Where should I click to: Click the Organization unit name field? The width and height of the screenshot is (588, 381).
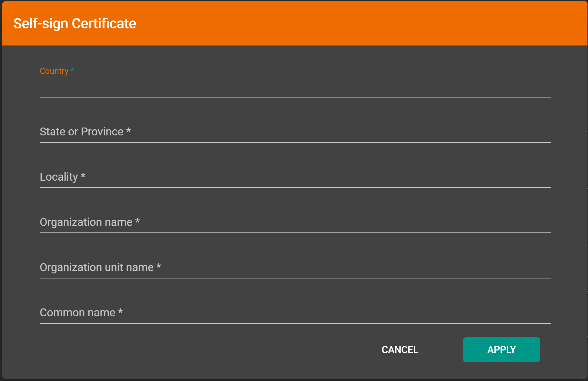(x=295, y=268)
